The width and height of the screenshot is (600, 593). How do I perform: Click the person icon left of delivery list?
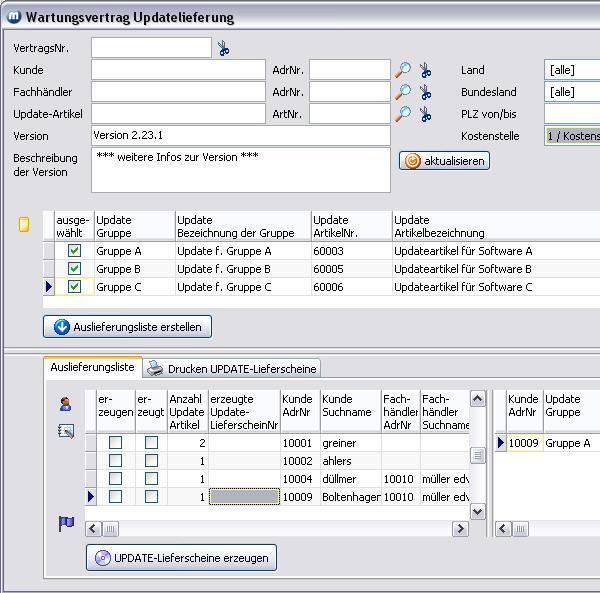(x=66, y=404)
